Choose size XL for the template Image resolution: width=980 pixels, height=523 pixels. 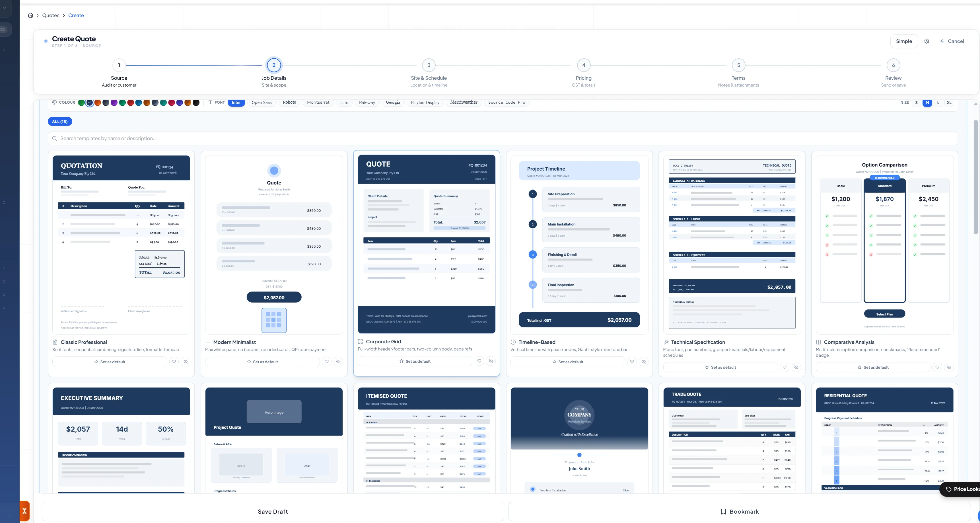[949, 102]
